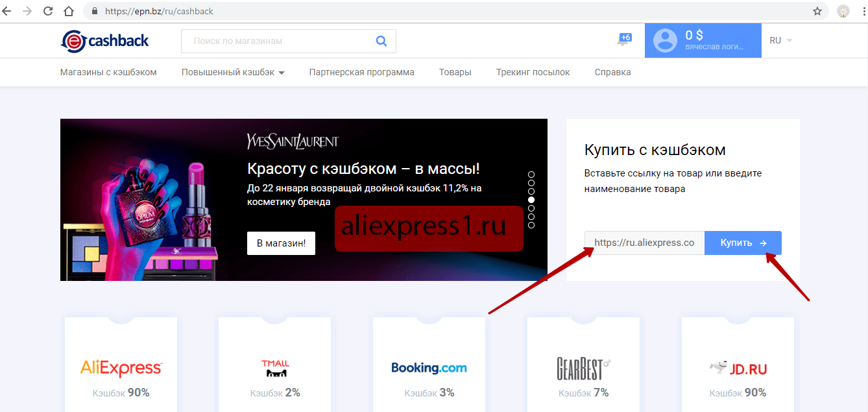The image size is (868, 412).
Task: Expand the Повышенный кэшбэк menu
Action: (x=233, y=72)
